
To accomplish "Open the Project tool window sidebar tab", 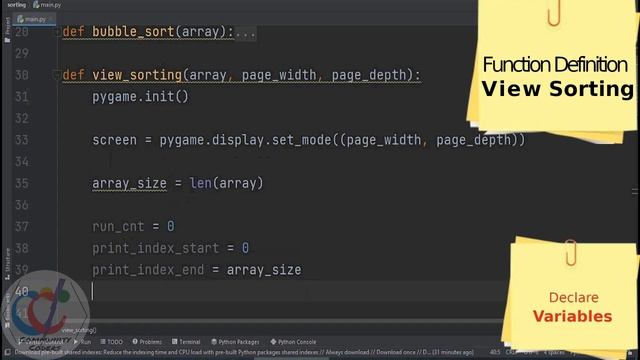I will [x=7, y=30].
